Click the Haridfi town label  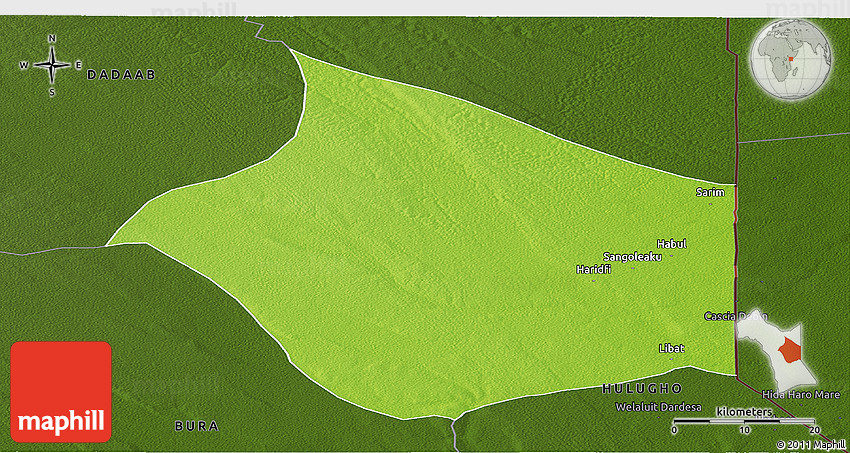(593, 269)
